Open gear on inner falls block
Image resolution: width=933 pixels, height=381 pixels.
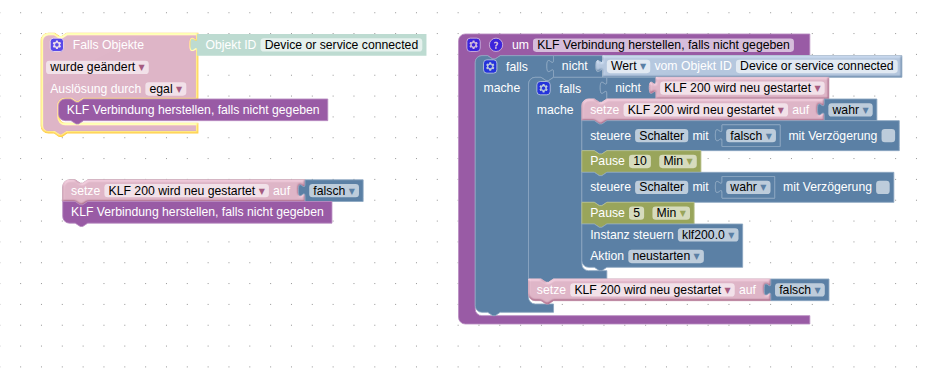[543, 88]
